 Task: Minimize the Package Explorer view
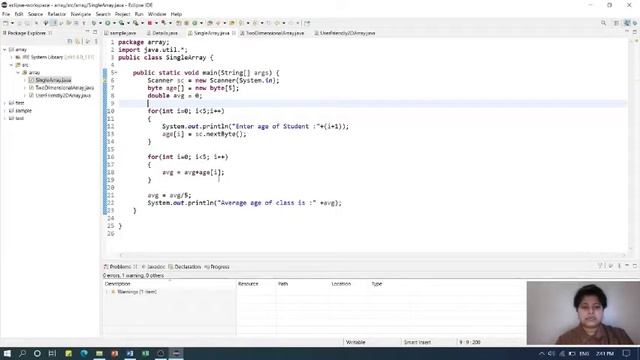point(87,32)
